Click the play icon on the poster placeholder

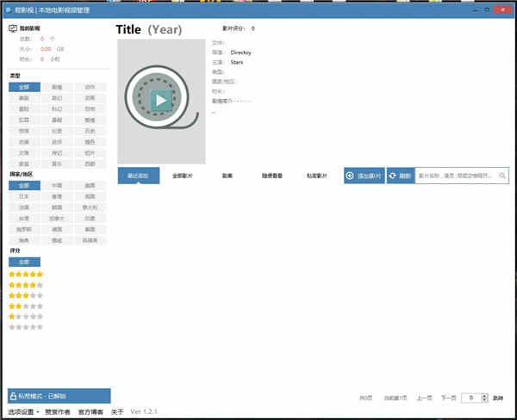tap(161, 100)
